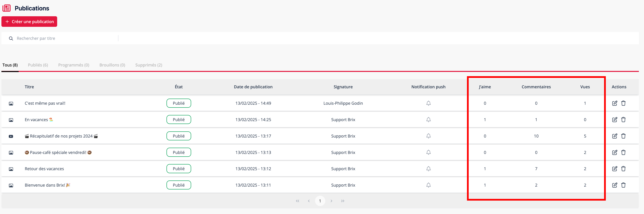
Task: Delete the "Bienvenue dans Brix!" publication
Action: pos(623,185)
